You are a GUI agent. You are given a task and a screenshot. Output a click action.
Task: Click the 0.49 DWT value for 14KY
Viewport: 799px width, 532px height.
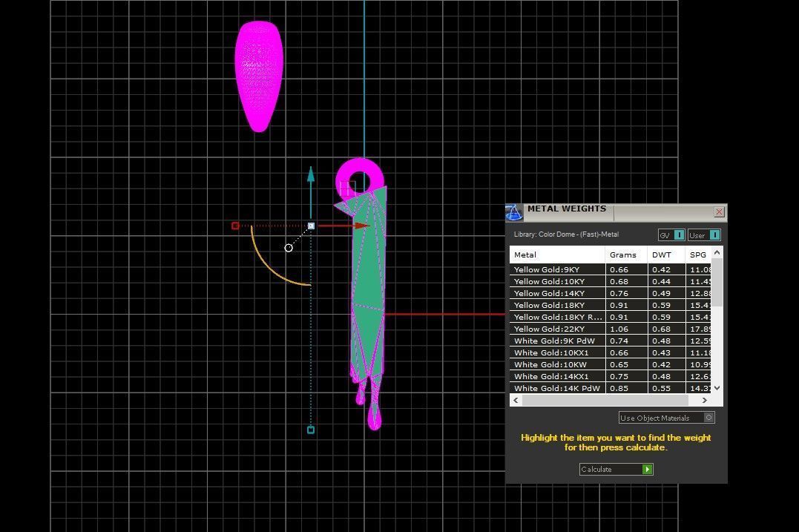[x=662, y=294]
